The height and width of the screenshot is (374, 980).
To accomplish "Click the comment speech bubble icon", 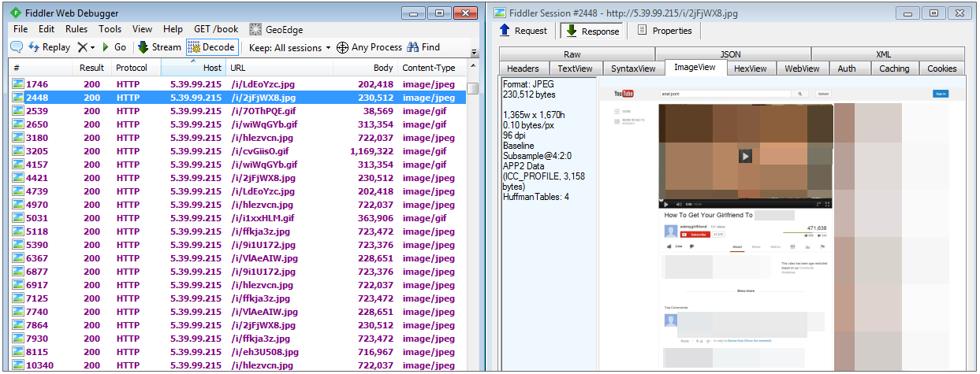I will tap(17, 47).
